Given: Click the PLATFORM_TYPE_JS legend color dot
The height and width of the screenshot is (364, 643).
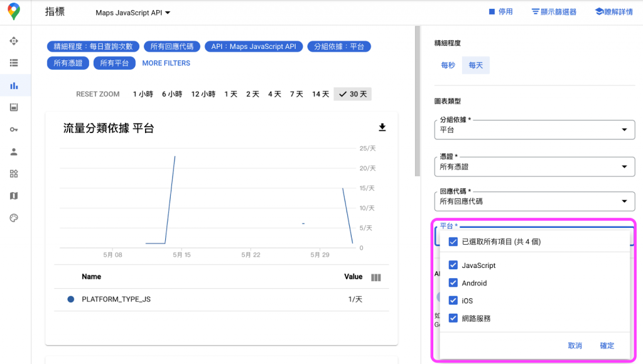Looking at the screenshot, I should (71, 299).
